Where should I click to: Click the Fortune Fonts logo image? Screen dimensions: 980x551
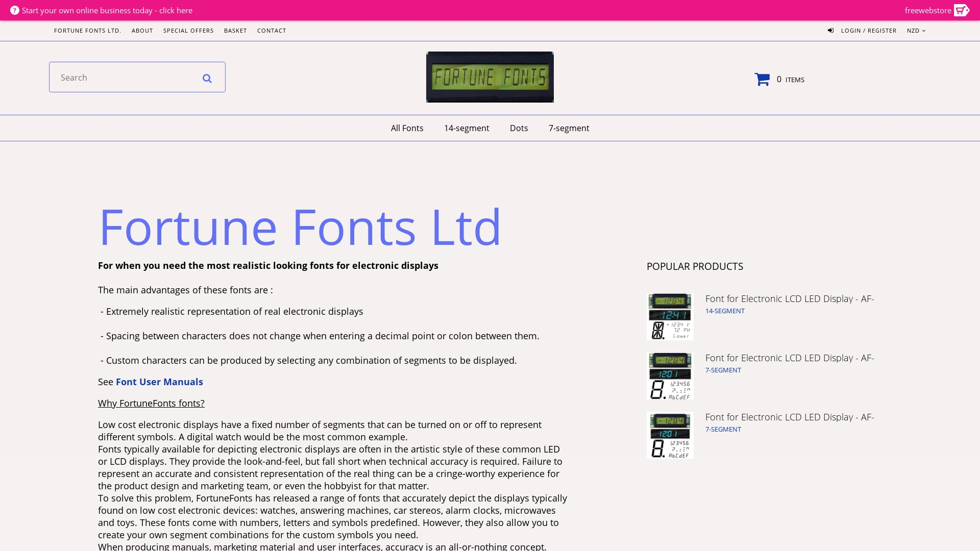(489, 77)
